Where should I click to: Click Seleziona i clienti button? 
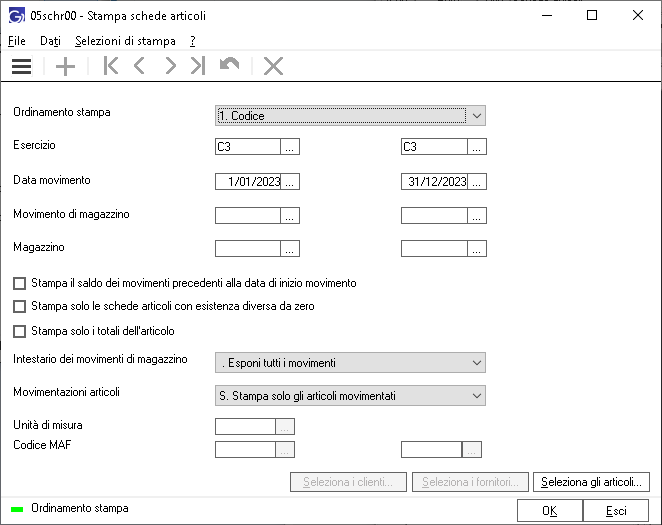click(x=348, y=482)
